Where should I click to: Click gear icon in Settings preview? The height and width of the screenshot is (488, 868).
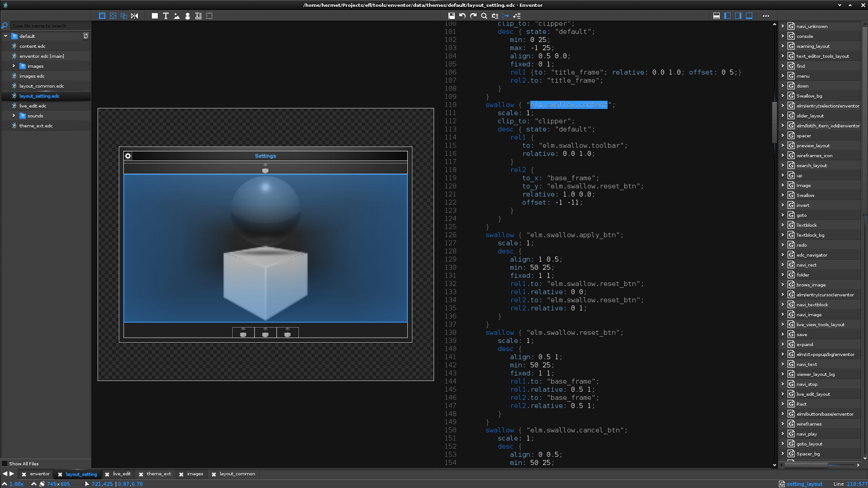coord(128,156)
